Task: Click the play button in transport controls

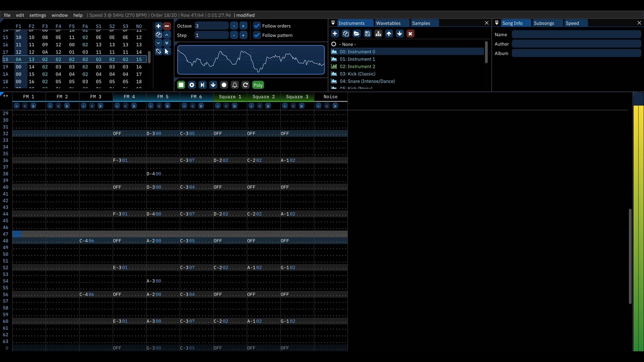Action: click(x=192, y=85)
